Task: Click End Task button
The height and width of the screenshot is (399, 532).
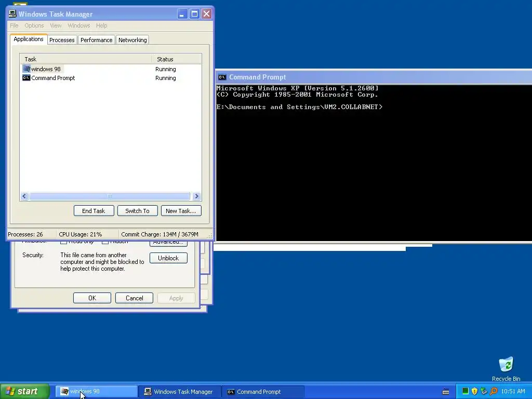Action: click(94, 211)
